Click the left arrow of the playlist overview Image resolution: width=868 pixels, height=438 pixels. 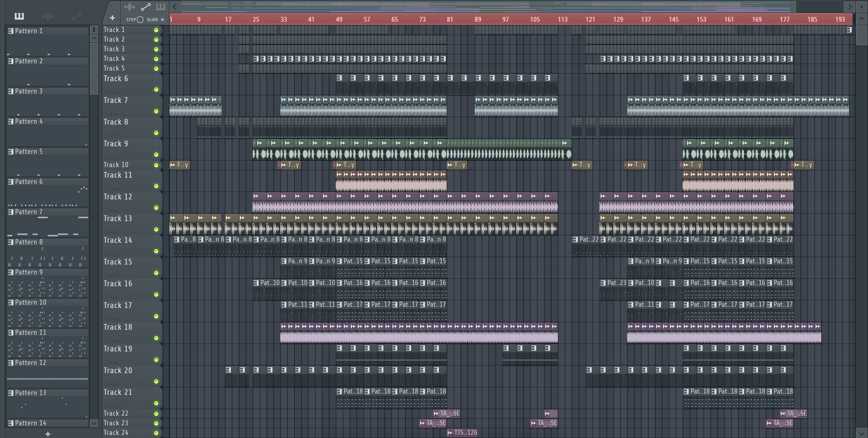pos(175,7)
